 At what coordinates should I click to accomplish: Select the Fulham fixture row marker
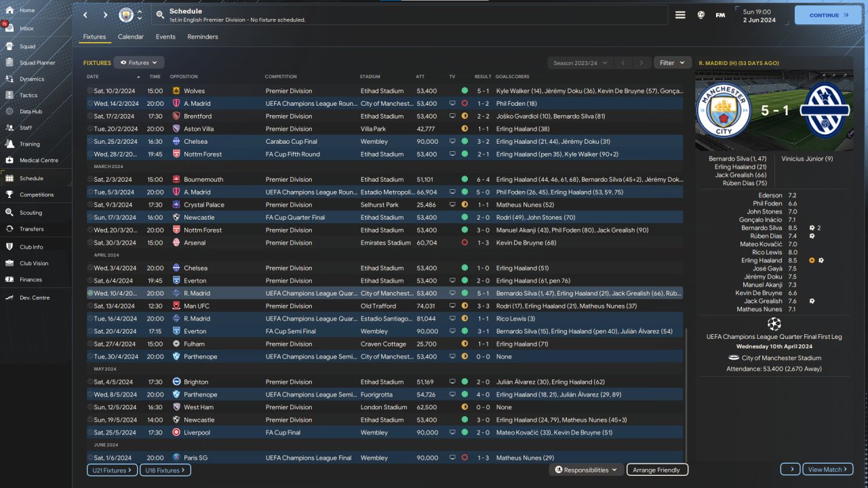pyautogui.click(x=90, y=344)
